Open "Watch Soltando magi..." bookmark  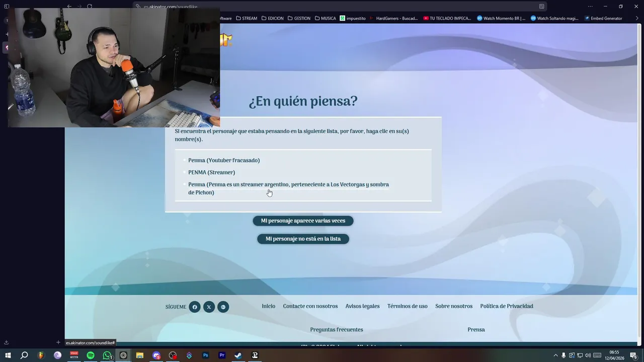[554, 18]
